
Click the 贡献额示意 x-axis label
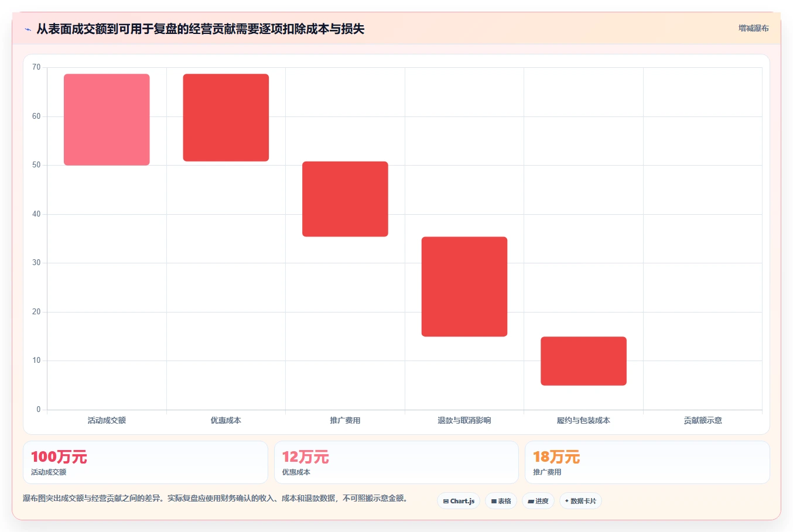703,420
